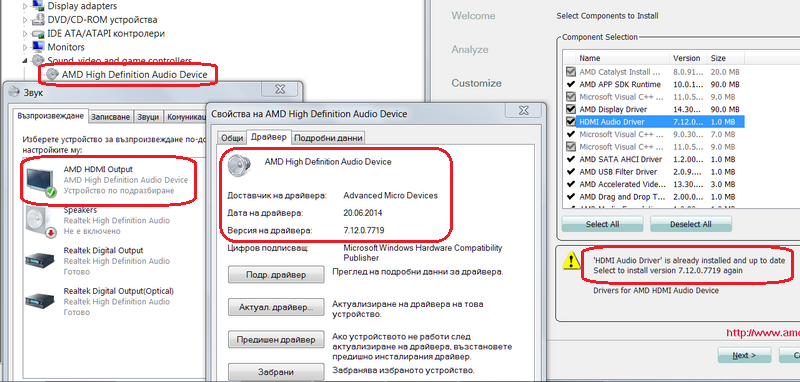Expand the Display adapters tree node

[25, 7]
